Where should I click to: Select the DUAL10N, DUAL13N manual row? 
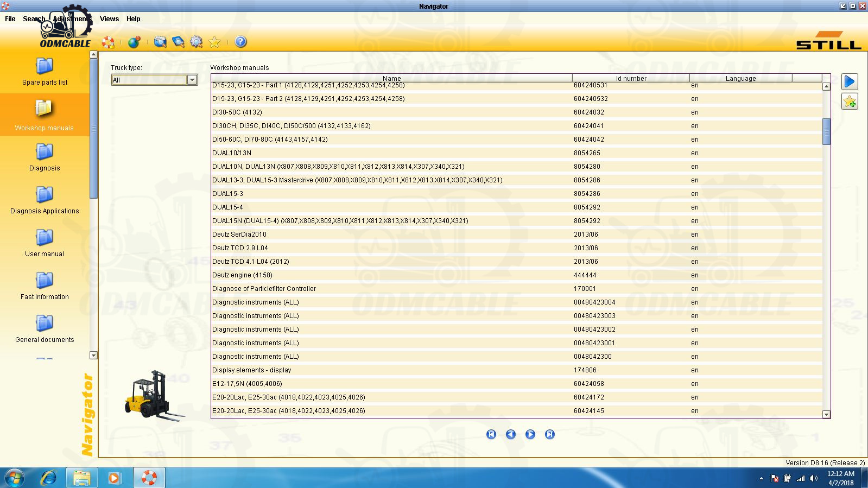[x=517, y=167]
